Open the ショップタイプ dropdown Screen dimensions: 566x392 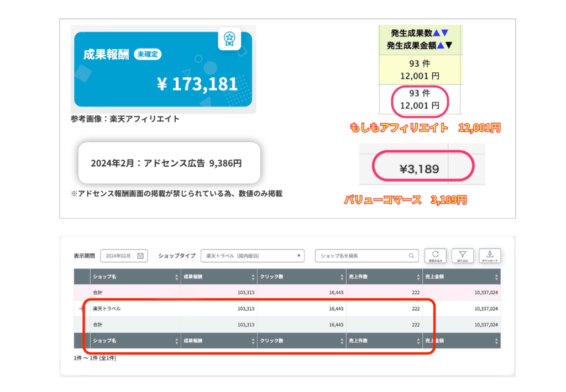click(x=253, y=256)
